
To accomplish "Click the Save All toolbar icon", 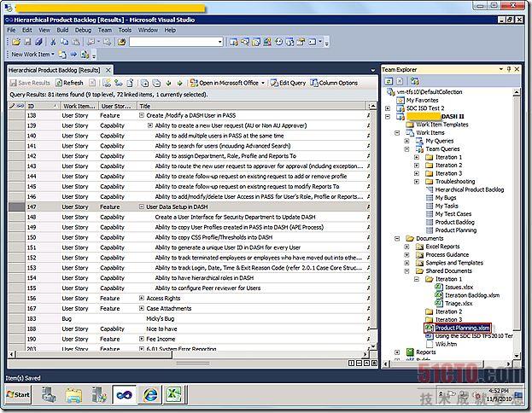I will (x=39, y=42).
